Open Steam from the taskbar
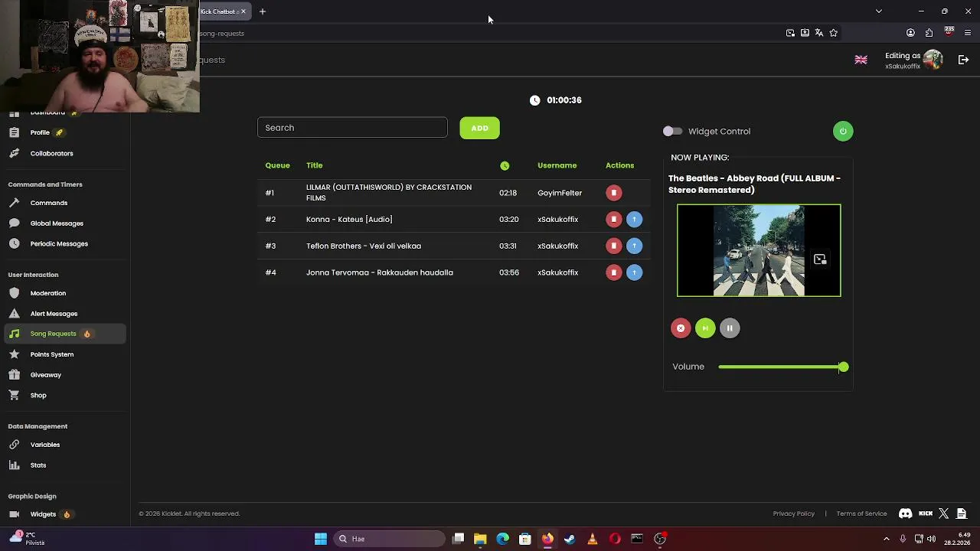980x551 pixels. (x=570, y=539)
